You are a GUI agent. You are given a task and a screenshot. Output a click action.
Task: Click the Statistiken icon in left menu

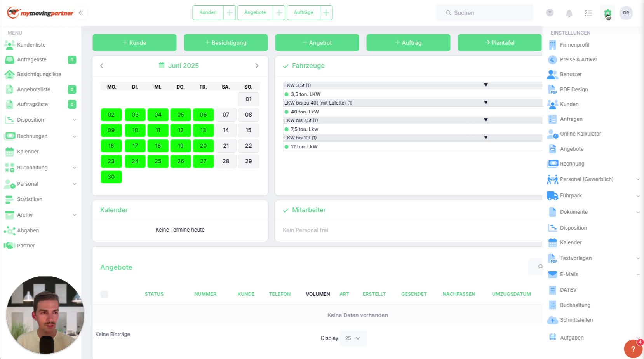tap(10, 200)
